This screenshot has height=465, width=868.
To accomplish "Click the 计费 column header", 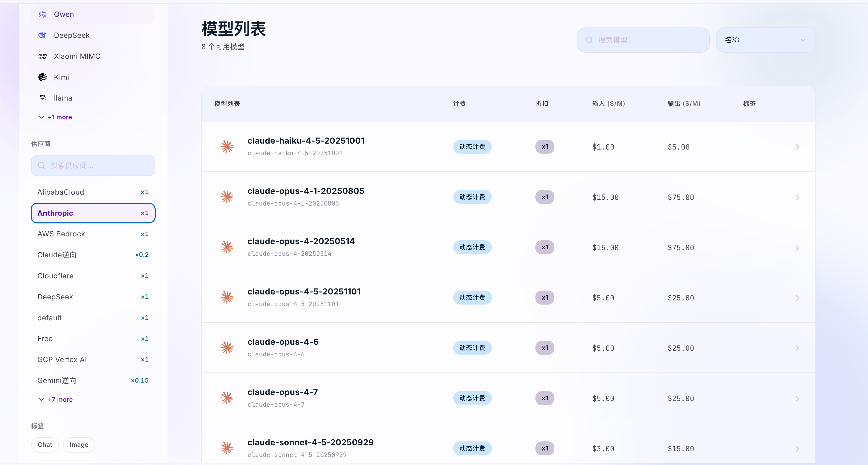I will [459, 104].
